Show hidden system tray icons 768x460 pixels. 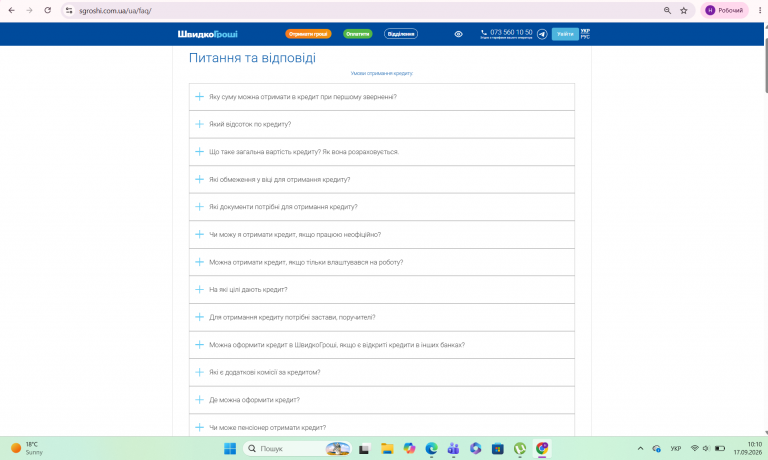(x=640, y=448)
